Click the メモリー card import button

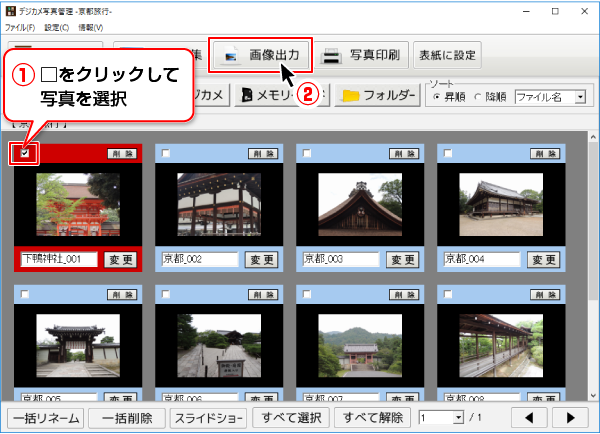(x=282, y=95)
